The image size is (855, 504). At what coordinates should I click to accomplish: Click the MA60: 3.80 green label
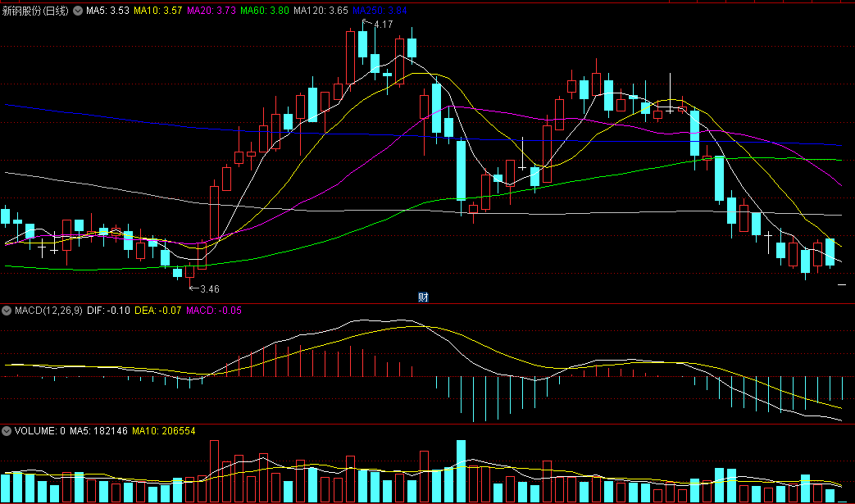265,11
